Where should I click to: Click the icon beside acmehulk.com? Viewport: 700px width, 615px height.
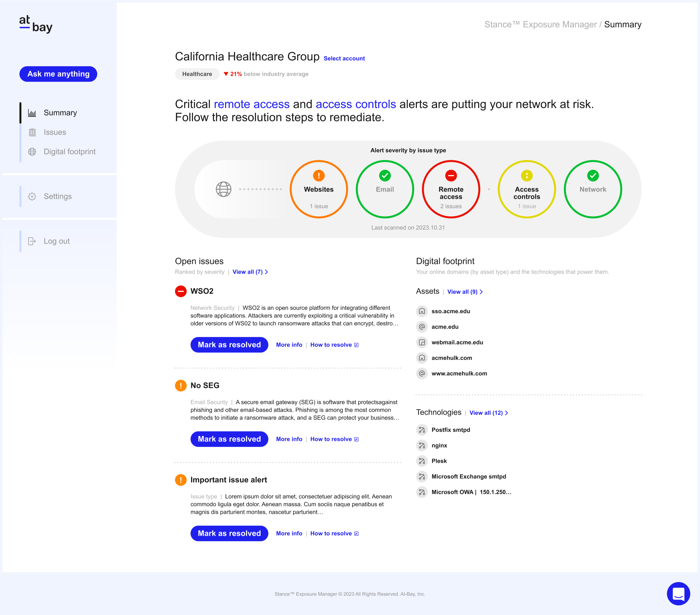point(422,358)
